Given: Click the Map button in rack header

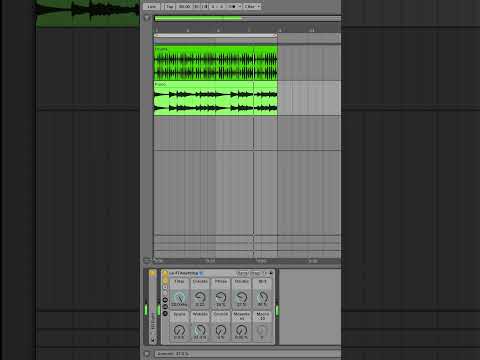Looking at the screenshot, I should 255,273.
